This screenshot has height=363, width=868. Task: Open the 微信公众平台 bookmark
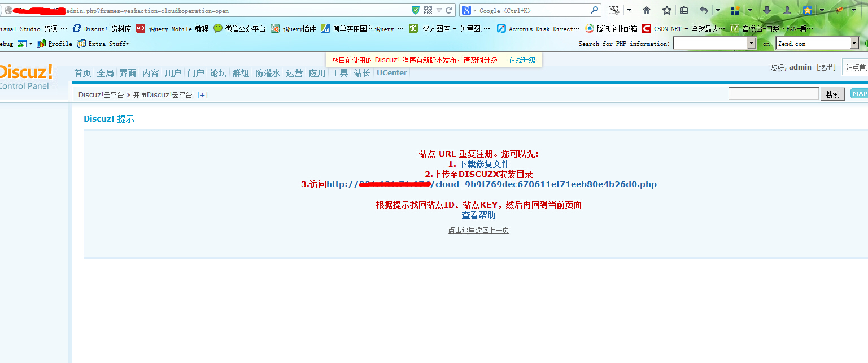tap(239, 28)
